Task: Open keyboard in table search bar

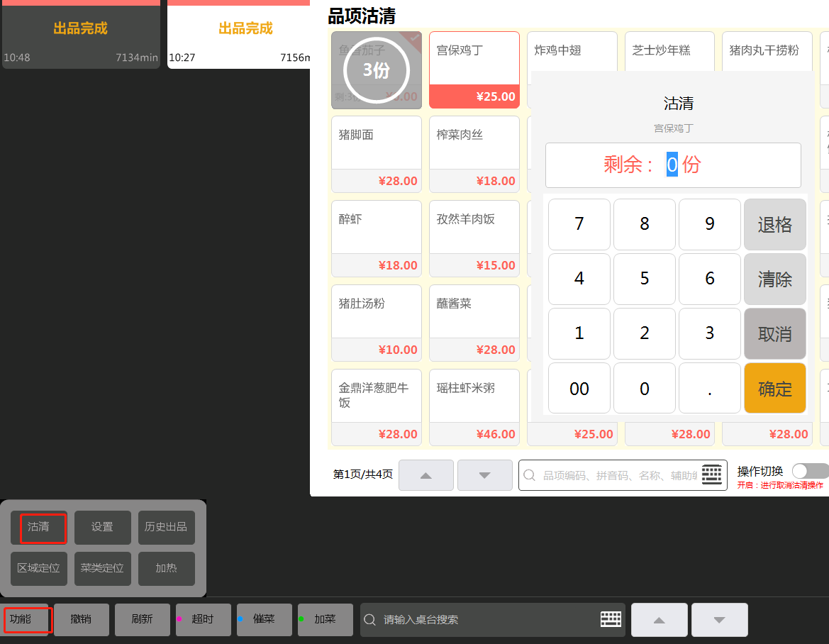Action: (611, 619)
